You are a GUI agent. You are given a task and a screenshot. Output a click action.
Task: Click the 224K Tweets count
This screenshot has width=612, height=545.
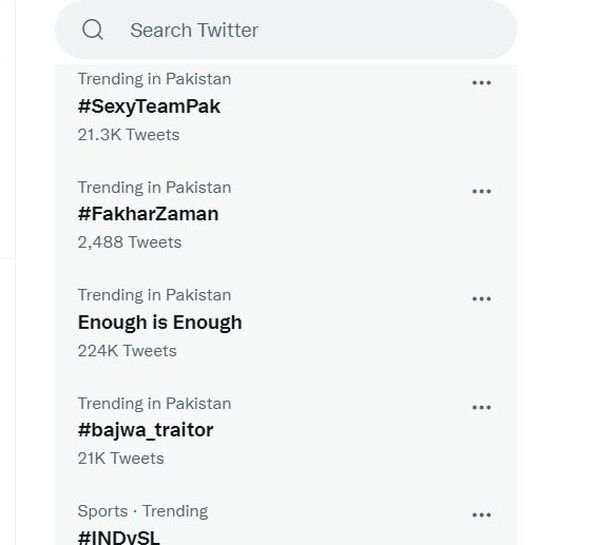pyautogui.click(x=127, y=350)
